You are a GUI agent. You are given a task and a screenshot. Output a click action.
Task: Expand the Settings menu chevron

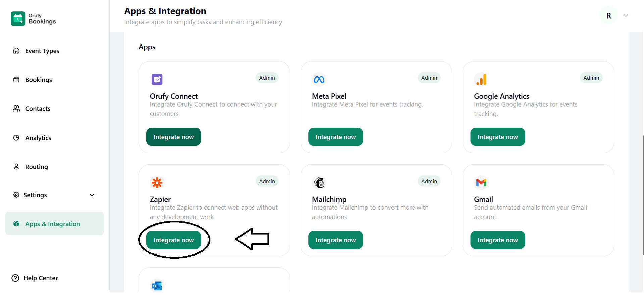(92, 195)
